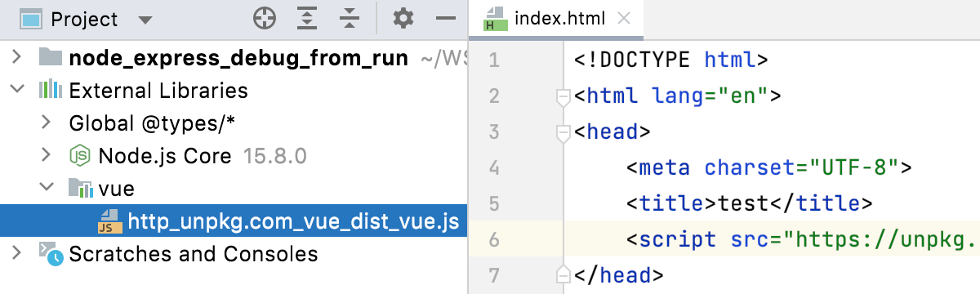Image resolution: width=980 pixels, height=294 pixels.
Task: Click the closing </head> tag
Action: (620, 276)
